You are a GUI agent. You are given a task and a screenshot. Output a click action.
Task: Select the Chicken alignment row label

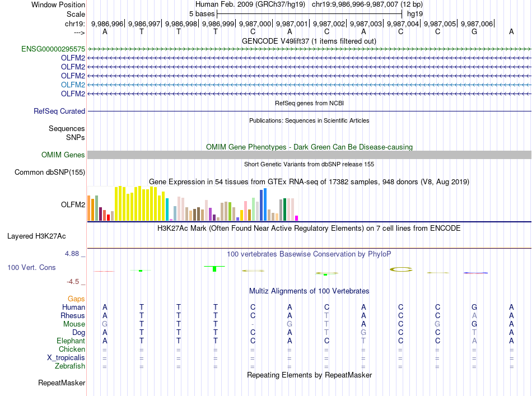[x=72, y=350]
